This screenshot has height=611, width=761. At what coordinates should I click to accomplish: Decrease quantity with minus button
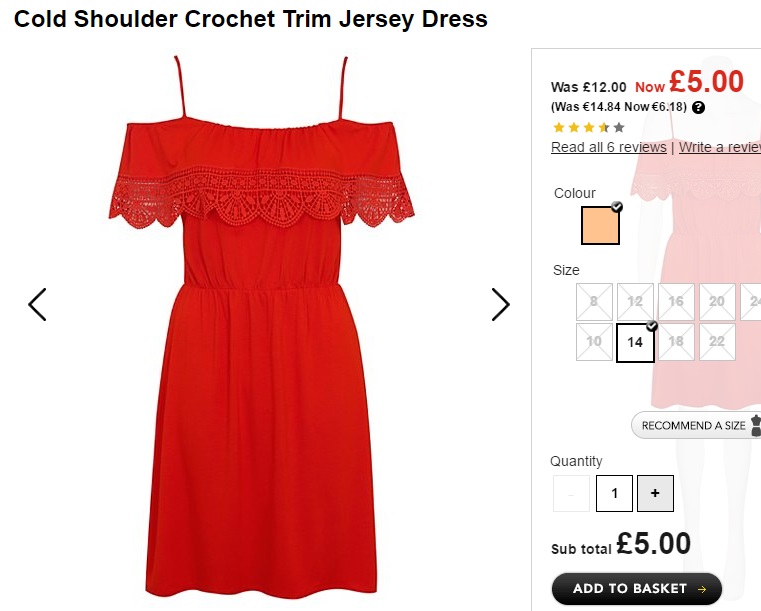point(571,493)
